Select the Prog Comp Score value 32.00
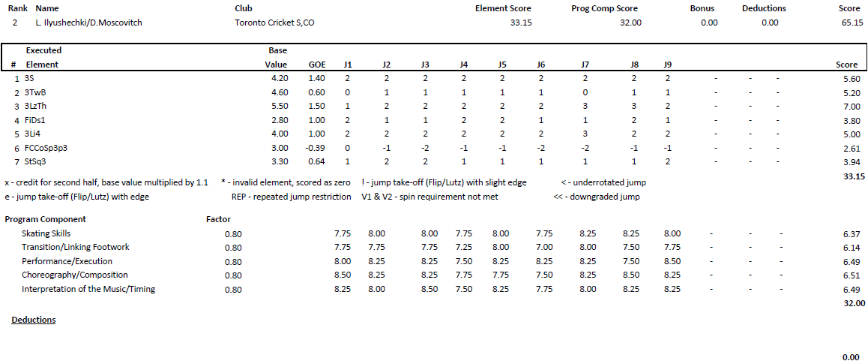The image size is (868, 364). (631, 23)
